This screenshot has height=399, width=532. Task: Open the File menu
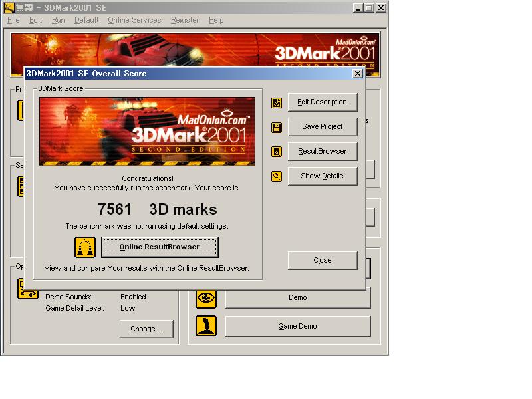[x=13, y=20]
